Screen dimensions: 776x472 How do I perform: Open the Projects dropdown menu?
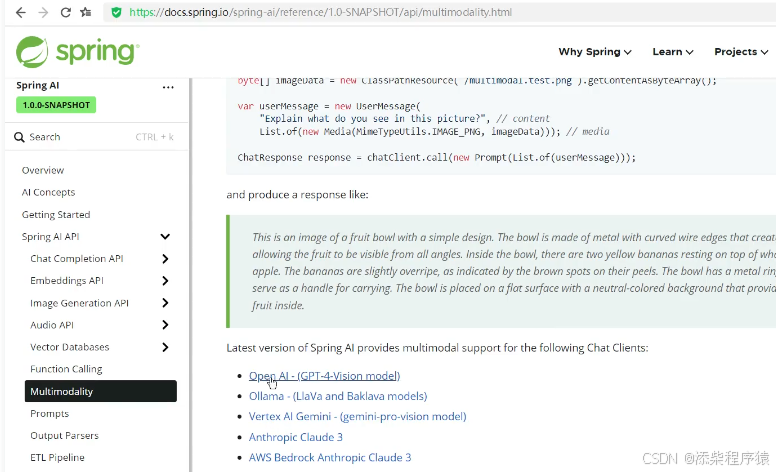point(741,51)
